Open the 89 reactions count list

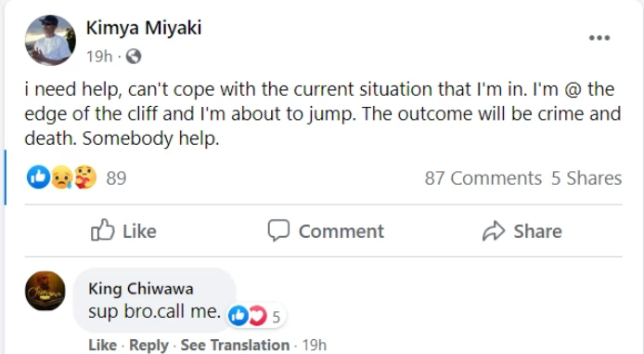[116, 178]
